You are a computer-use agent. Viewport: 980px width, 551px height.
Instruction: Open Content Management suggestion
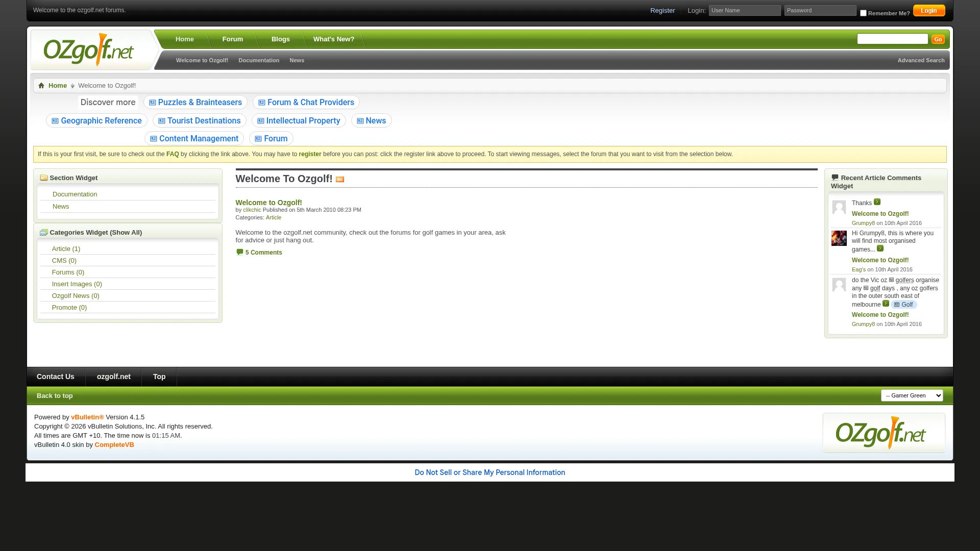[194, 139]
